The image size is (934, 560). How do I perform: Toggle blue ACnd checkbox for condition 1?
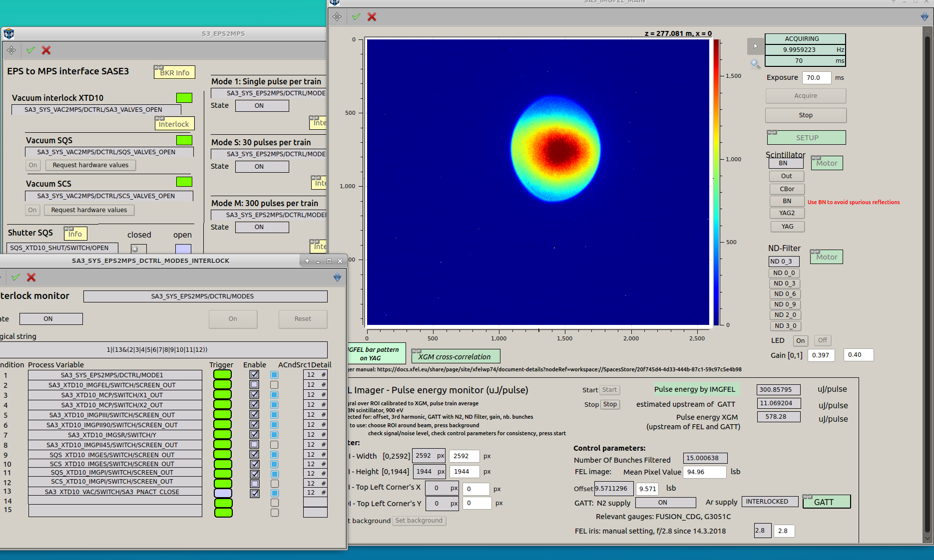tap(274, 375)
